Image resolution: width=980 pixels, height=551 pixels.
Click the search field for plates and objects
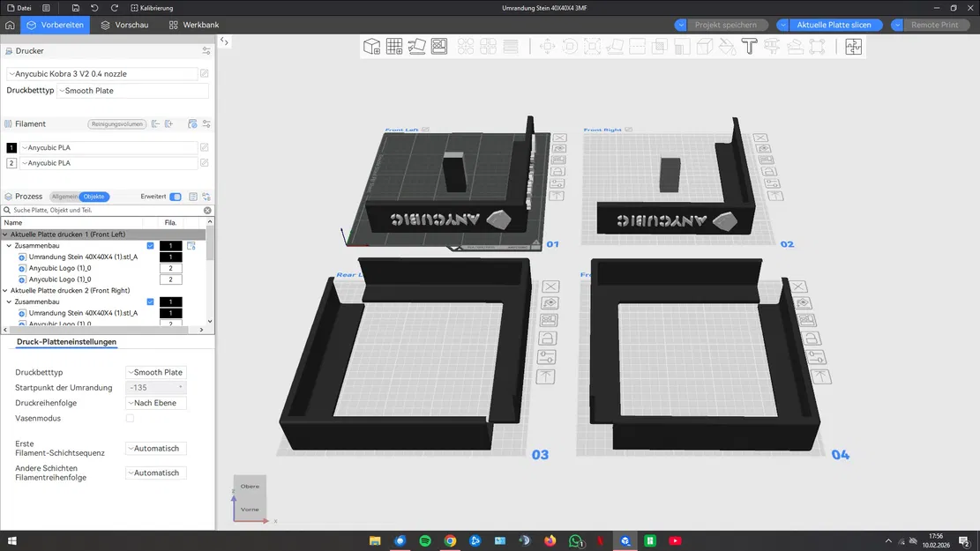tap(106, 211)
